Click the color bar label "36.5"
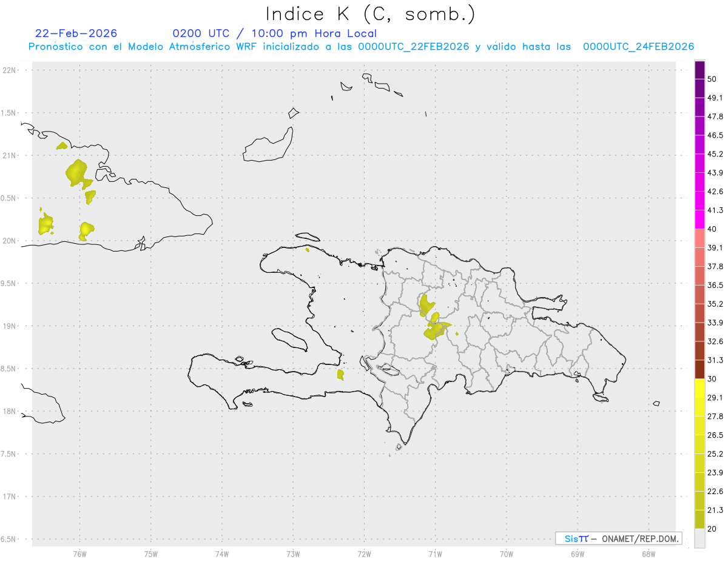728x562 pixels. click(716, 286)
